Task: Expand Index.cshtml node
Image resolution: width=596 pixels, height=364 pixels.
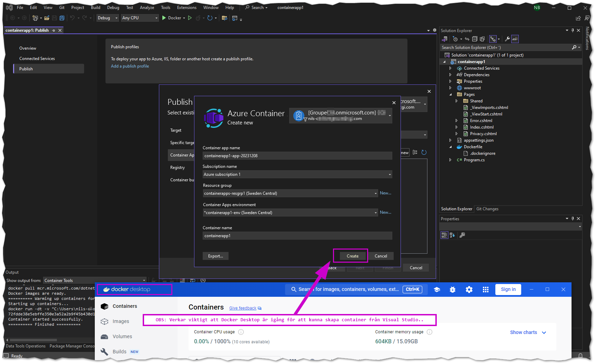Action: pos(456,127)
